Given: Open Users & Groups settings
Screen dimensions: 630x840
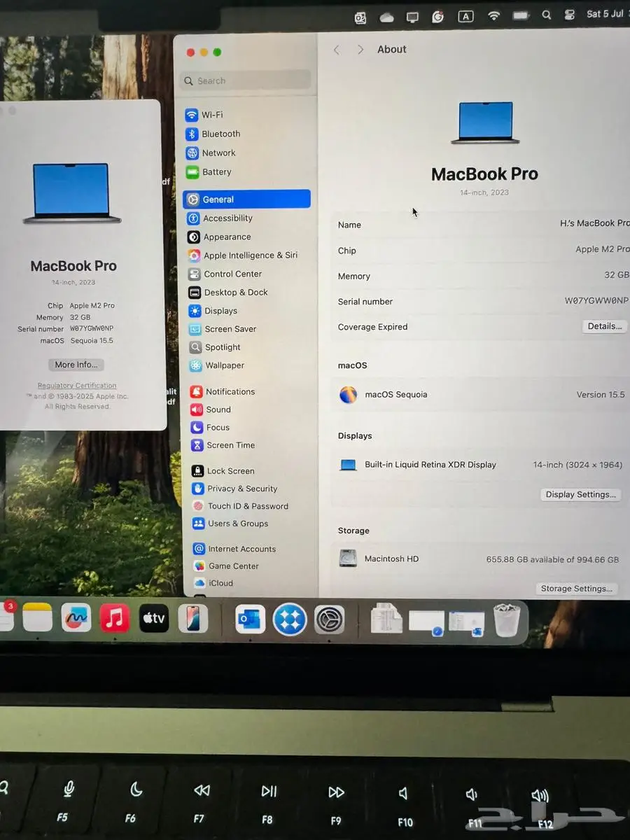Looking at the screenshot, I should coord(230,524).
